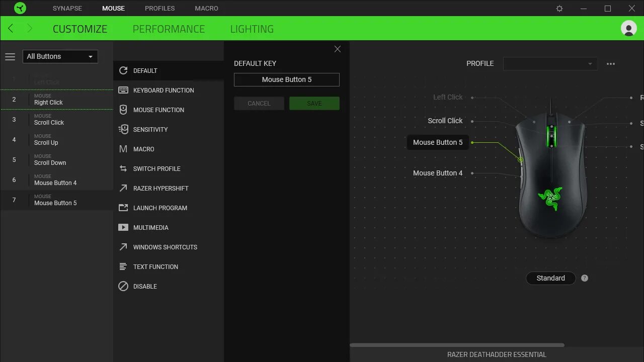
Task: Click the Razer Hypershift arrow icon
Action: (123, 188)
